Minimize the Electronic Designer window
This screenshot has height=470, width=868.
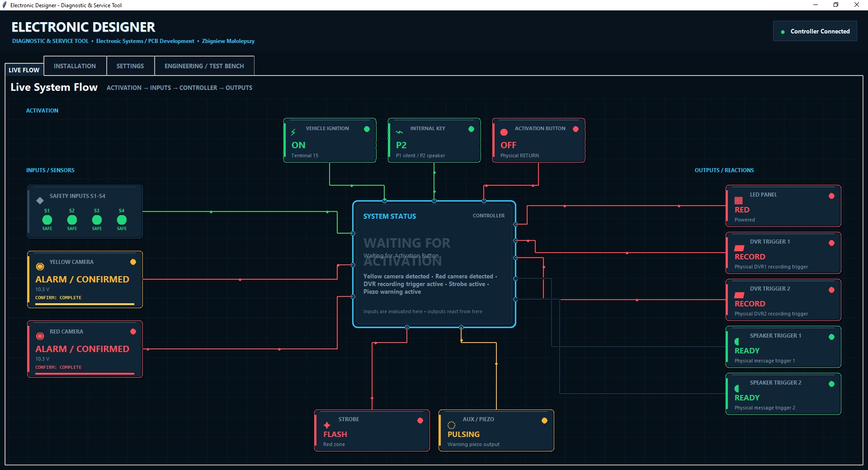click(816, 5)
